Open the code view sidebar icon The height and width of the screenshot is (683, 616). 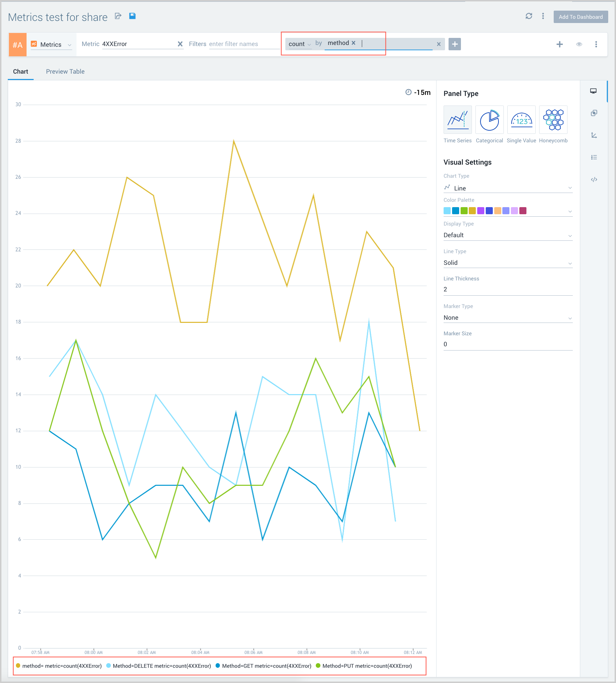(594, 180)
